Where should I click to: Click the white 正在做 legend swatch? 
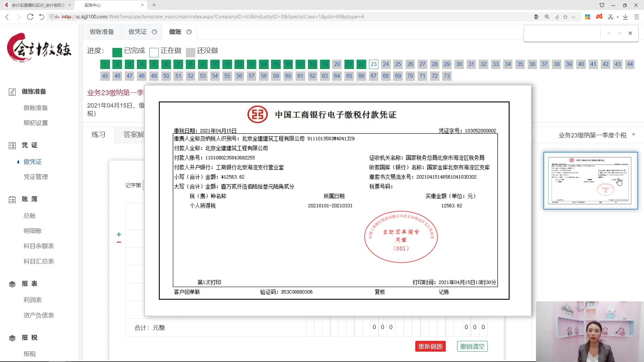click(154, 52)
